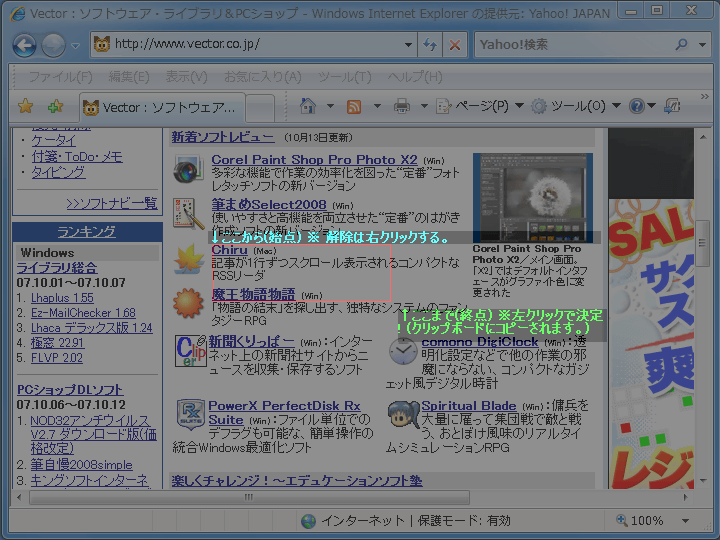The image size is (720, 540).
Task: Click the Home page icon
Action: 308,107
